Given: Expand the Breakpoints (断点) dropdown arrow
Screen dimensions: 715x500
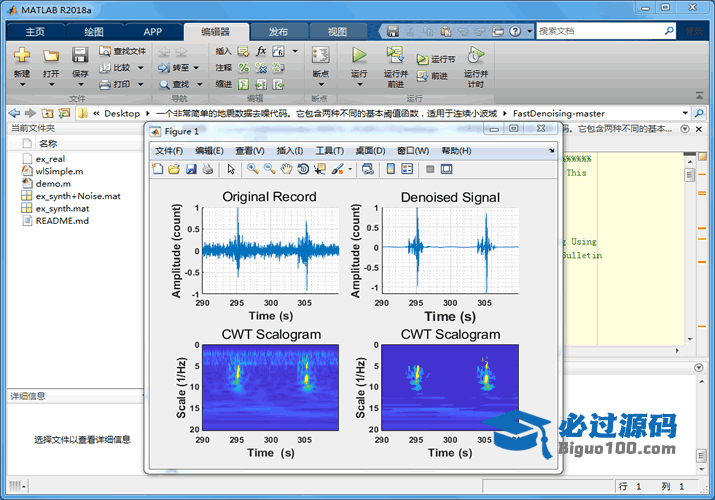Looking at the screenshot, I should [x=321, y=84].
